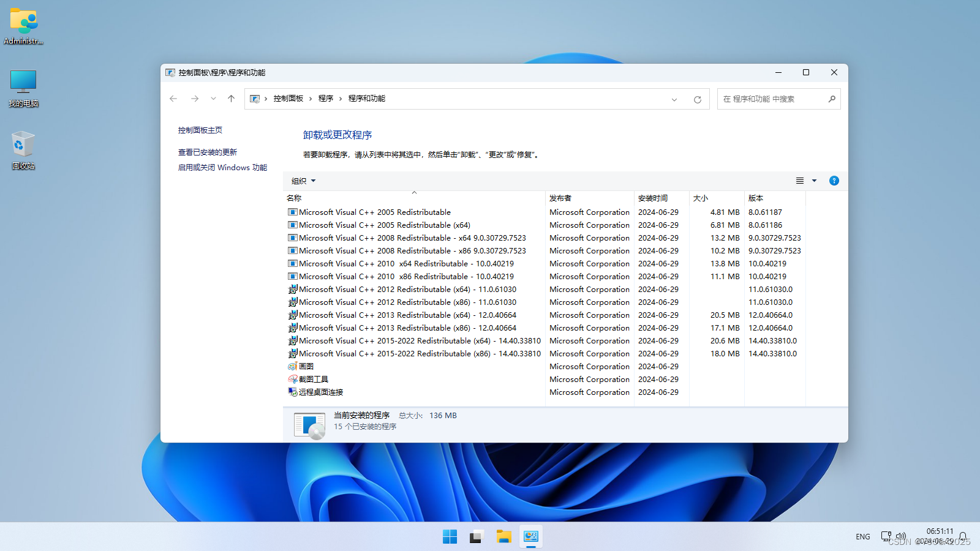Open the view options dropdown arrow
This screenshot has width=980, height=551.
tap(814, 181)
